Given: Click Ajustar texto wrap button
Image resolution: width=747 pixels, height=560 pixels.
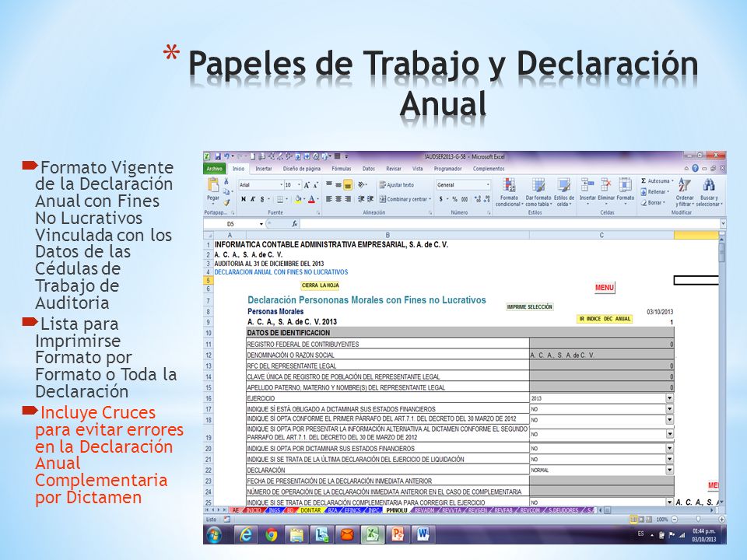Looking at the screenshot, I should pyautogui.click(x=397, y=185).
